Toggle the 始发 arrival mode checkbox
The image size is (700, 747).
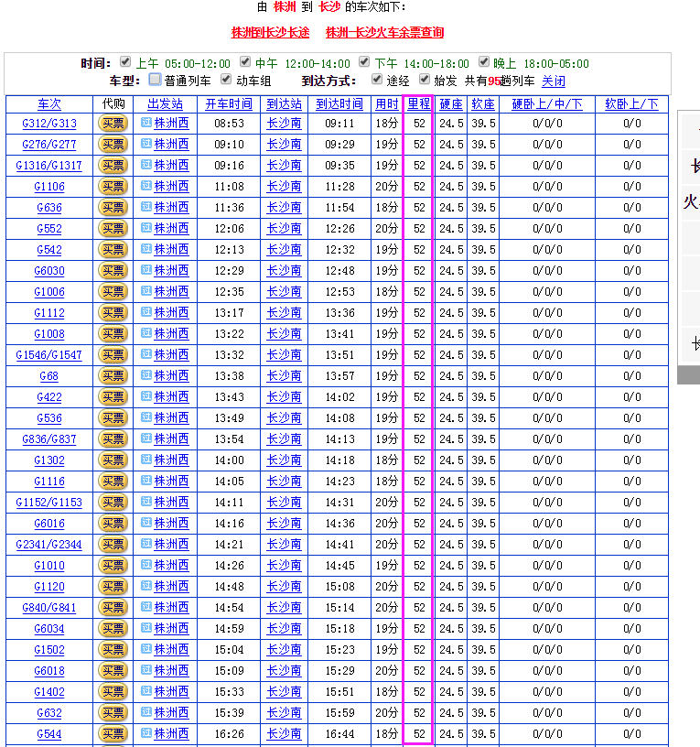[x=425, y=79]
